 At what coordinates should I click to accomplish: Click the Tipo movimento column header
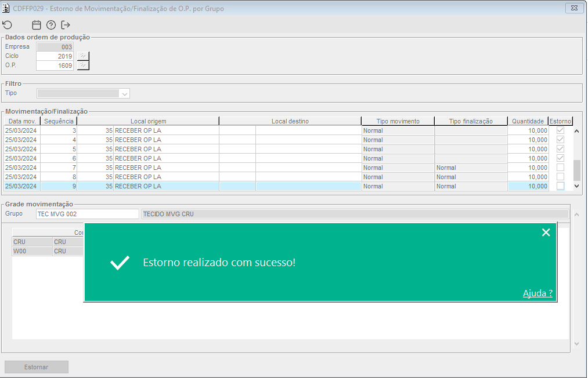click(x=398, y=121)
